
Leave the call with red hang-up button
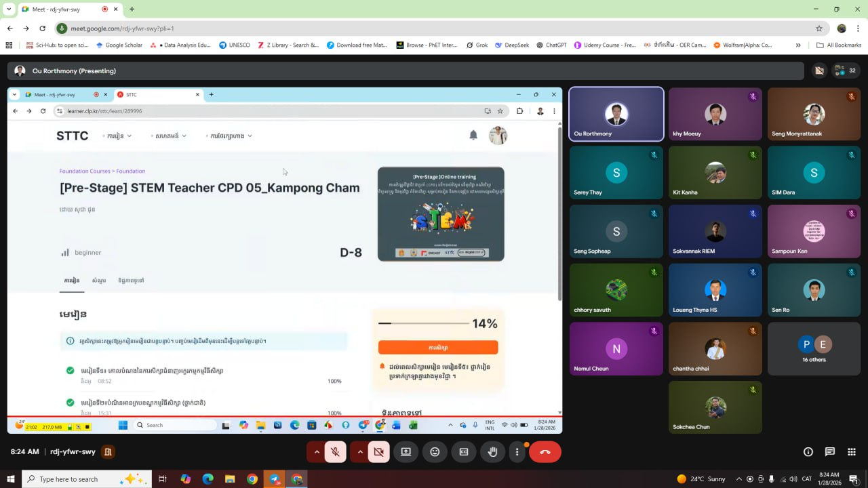(545, 452)
